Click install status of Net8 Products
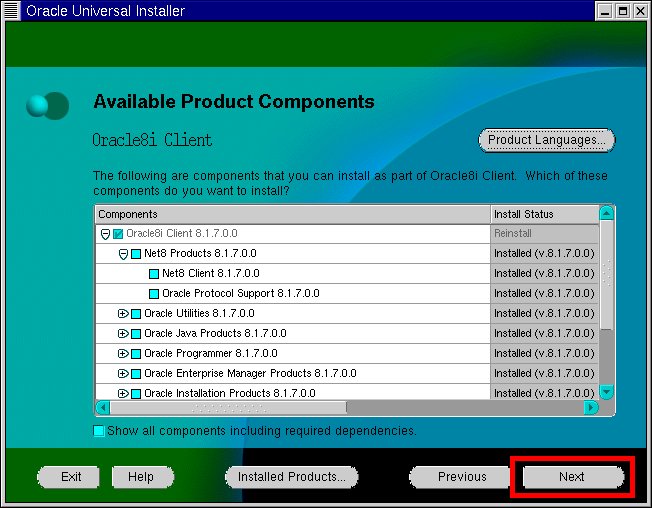The width and height of the screenshot is (652, 508). (x=544, y=254)
